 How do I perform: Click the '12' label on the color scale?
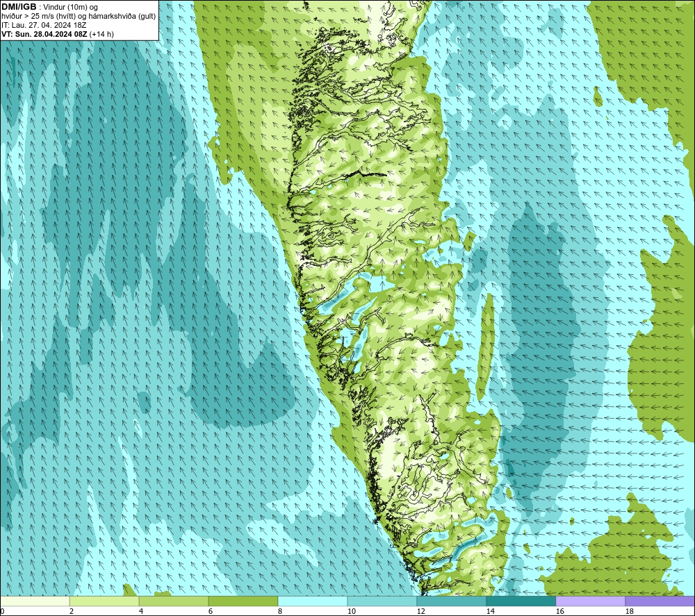pos(421,611)
